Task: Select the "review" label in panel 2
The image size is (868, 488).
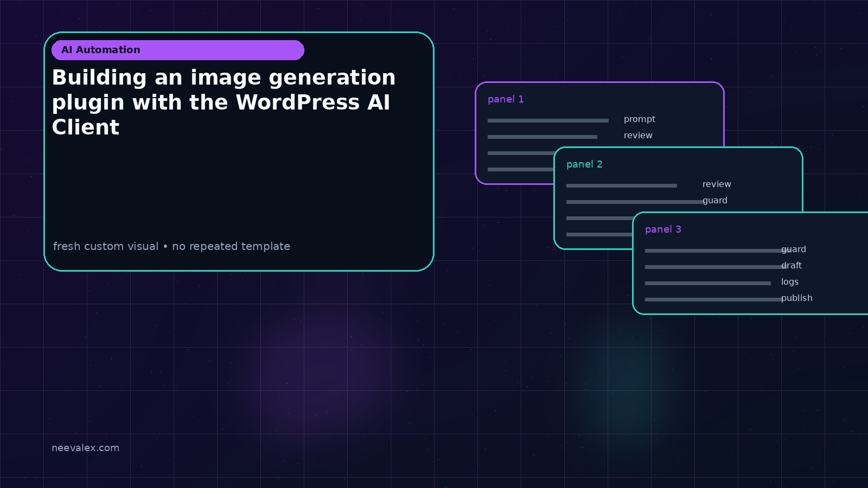Action: (717, 184)
